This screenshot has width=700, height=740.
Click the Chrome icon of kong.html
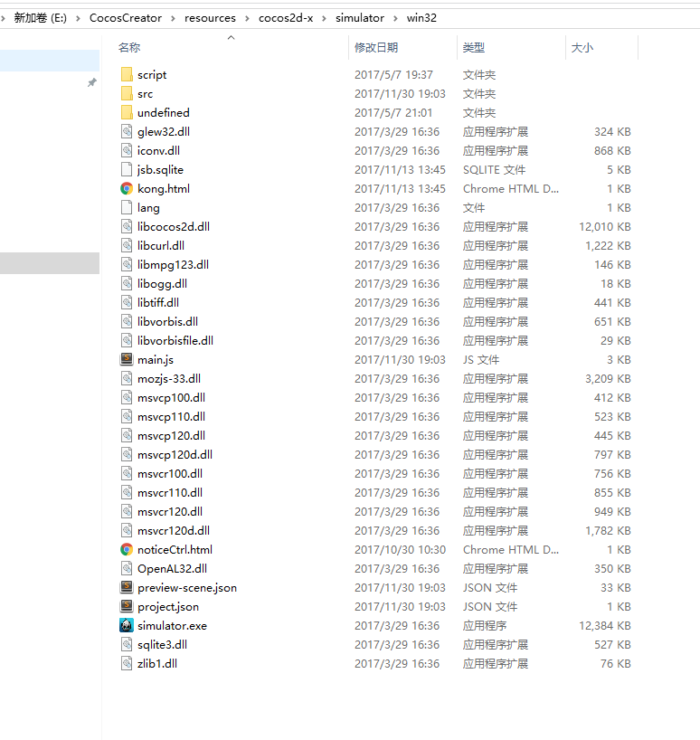(127, 188)
